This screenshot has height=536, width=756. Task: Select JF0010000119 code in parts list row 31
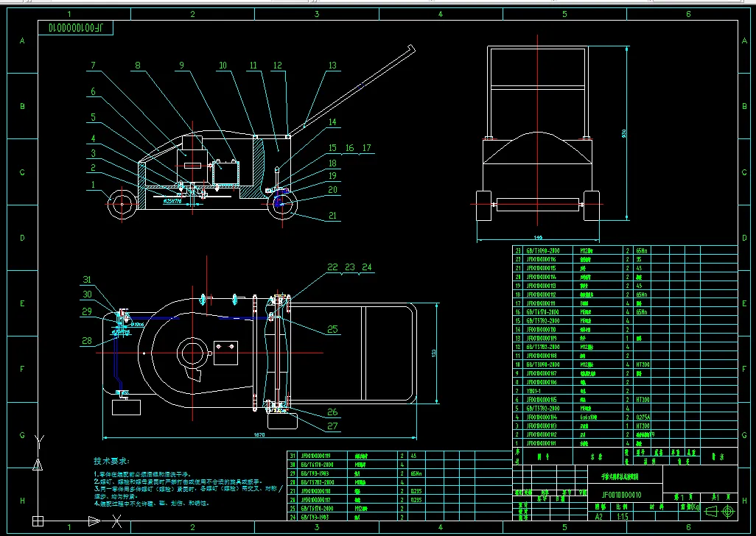tap(316, 456)
